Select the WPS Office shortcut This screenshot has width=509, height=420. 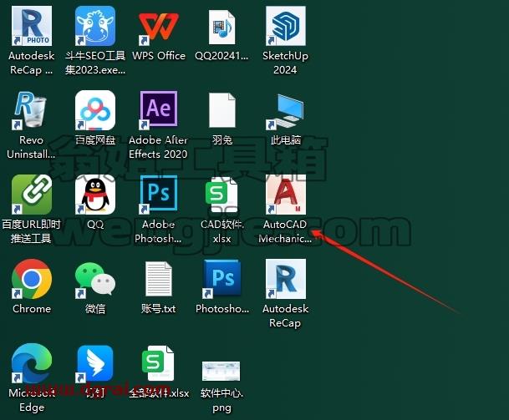click(x=159, y=27)
